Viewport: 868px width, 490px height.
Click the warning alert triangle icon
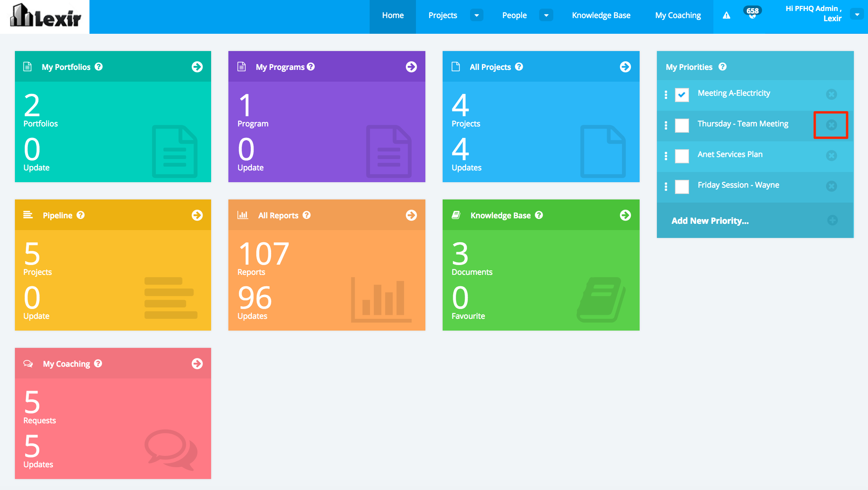point(726,15)
